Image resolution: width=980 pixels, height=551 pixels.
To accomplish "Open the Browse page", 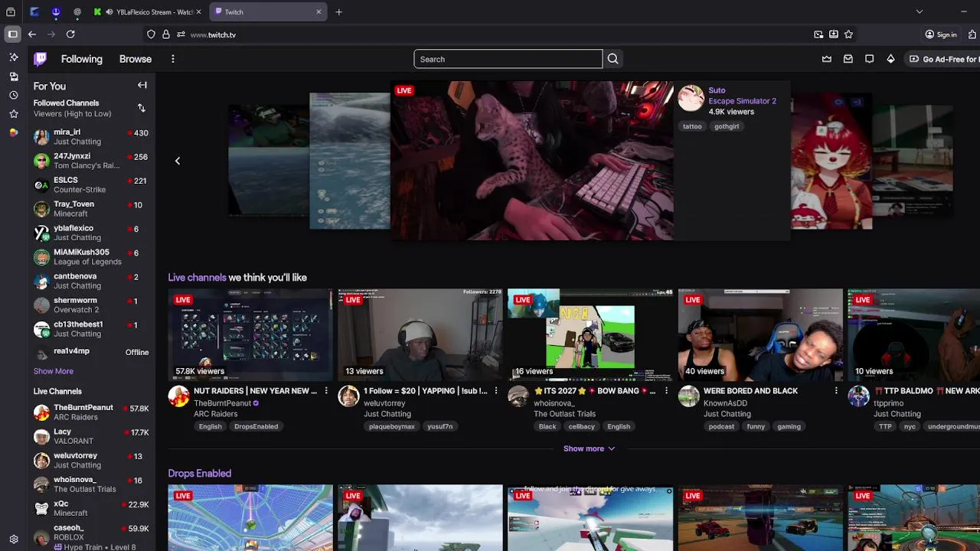I will 136,59.
